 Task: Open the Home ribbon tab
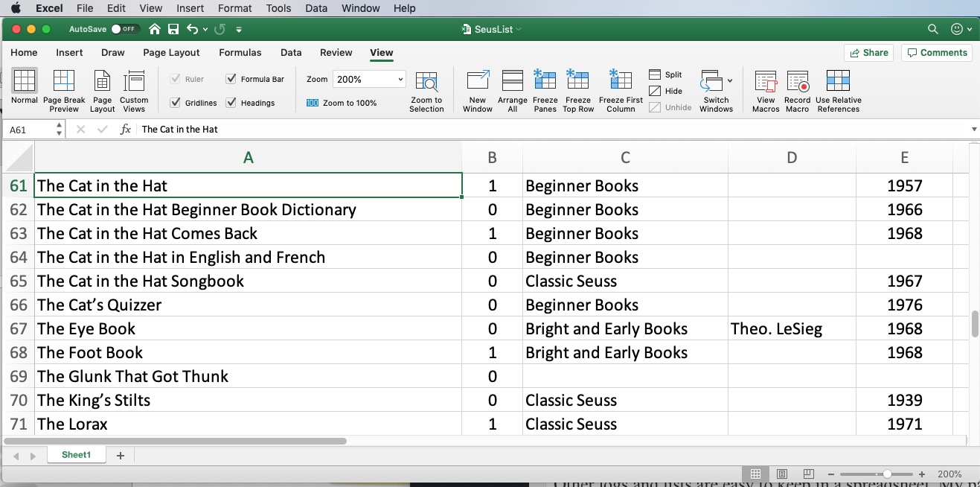pos(24,52)
